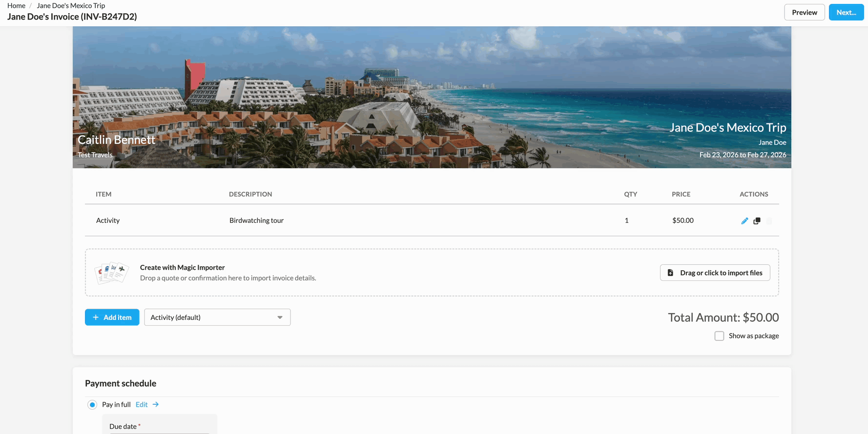
Task: Click the Birdwatching tour description cell
Action: [x=256, y=220]
